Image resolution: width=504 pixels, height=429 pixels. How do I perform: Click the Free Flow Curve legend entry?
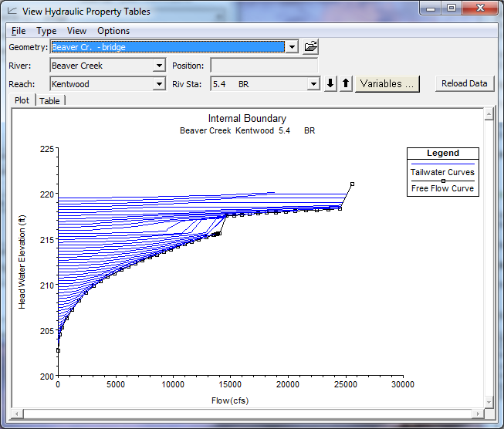point(443,188)
